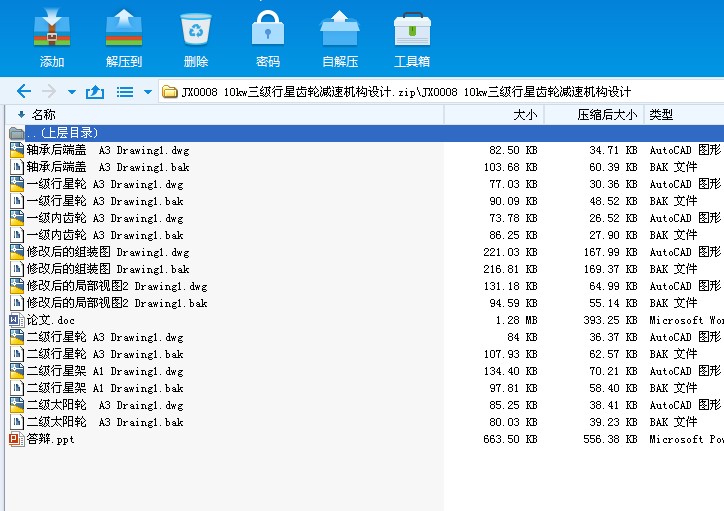Click the parent directory folder icon
This screenshot has height=511, width=724.
(17, 133)
